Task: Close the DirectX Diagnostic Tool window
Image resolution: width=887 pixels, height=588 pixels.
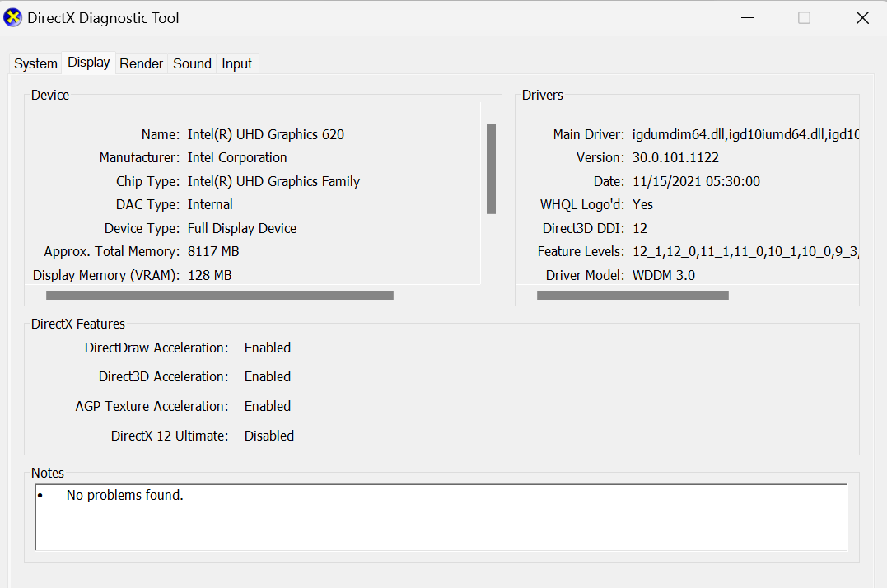Action: click(862, 17)
